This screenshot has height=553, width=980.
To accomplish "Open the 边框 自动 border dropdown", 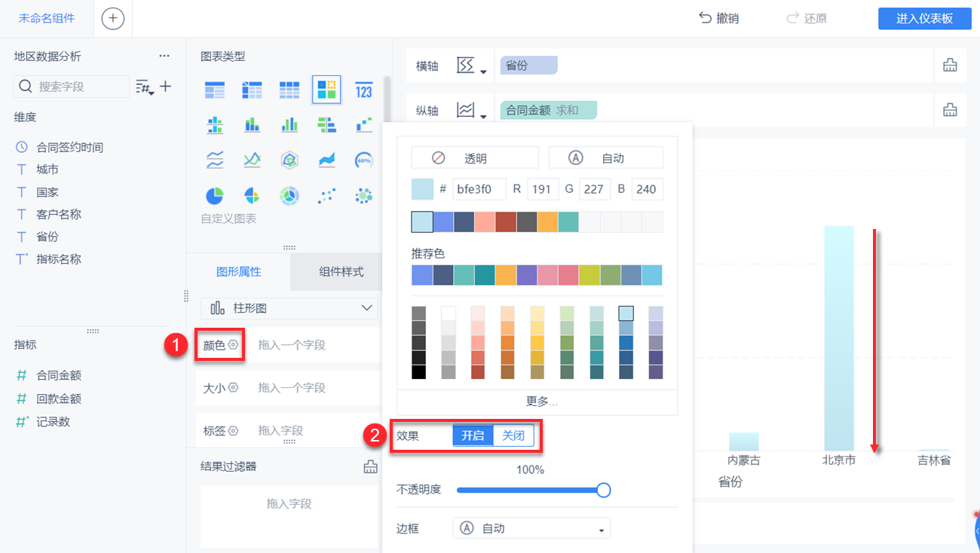I will pos(531,528).
